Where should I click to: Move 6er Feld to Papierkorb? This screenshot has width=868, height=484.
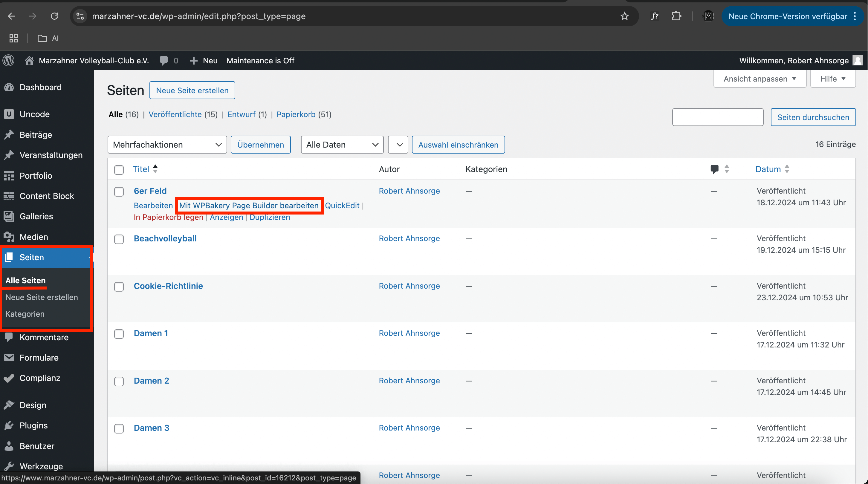(x=169, y=217)
